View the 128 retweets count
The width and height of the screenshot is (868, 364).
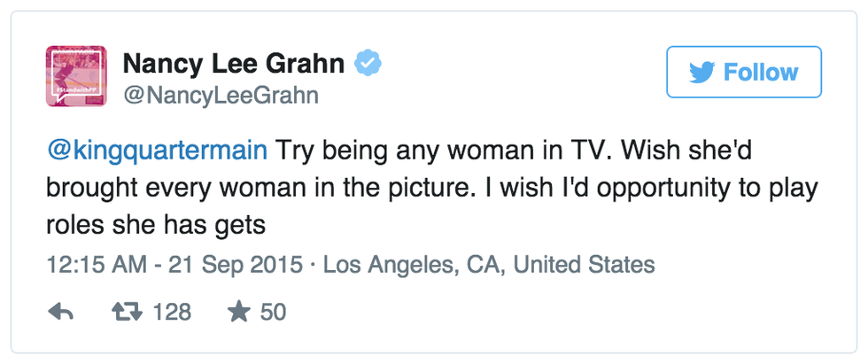click(x=171, y=312)
